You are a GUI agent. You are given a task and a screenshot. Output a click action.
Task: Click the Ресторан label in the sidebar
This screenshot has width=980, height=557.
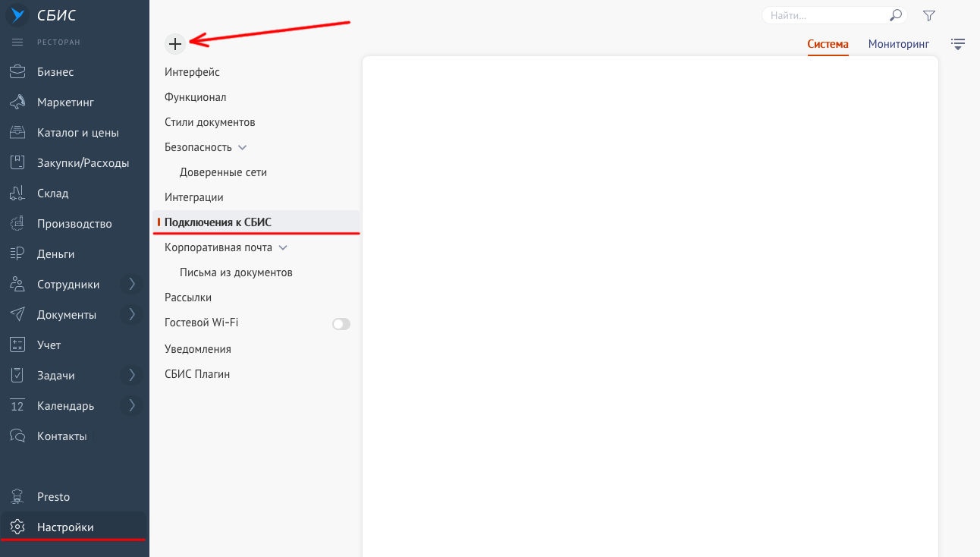tap(58, 42)
